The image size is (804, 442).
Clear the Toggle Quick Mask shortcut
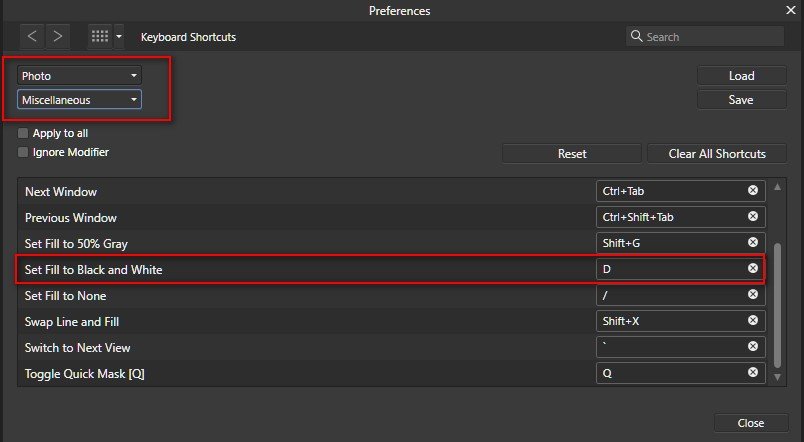tap(752, 373)
